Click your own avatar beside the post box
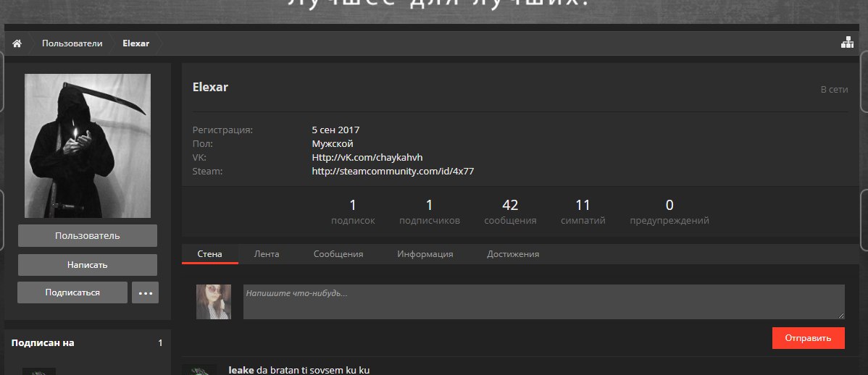Screen dimensions: 868x375 tap(214, 301)
